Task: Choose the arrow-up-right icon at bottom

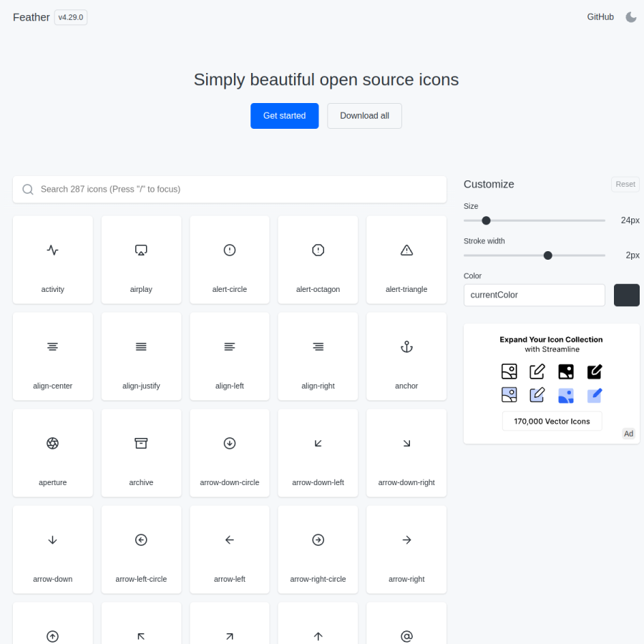Action: tap(230, 623)
